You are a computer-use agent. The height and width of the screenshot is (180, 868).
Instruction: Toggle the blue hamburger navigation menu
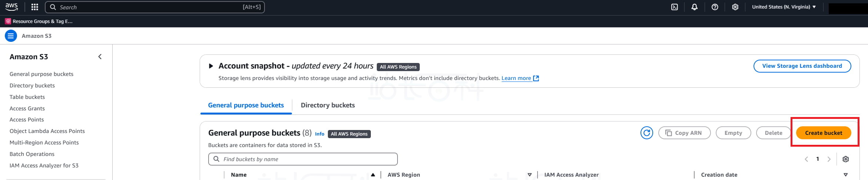pos(11,36)
